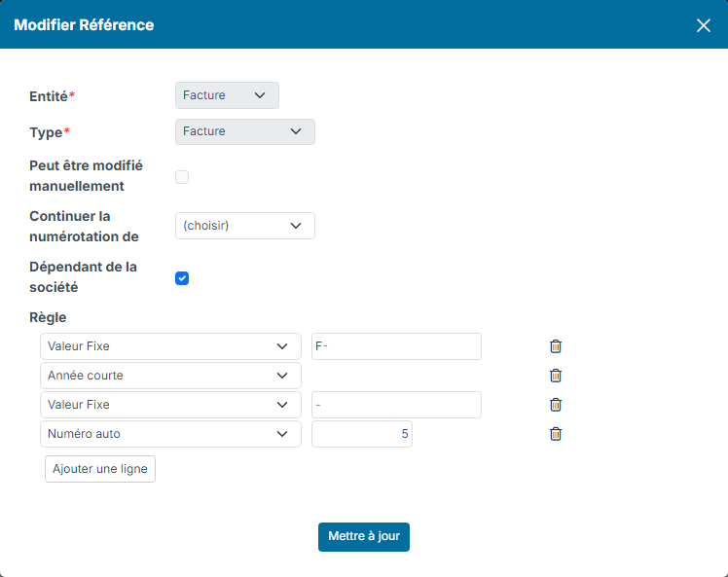Viewport: 728px width, 577px height.
Task: Open the first Valeur Fixe rule dropdown
Action: 171,346
